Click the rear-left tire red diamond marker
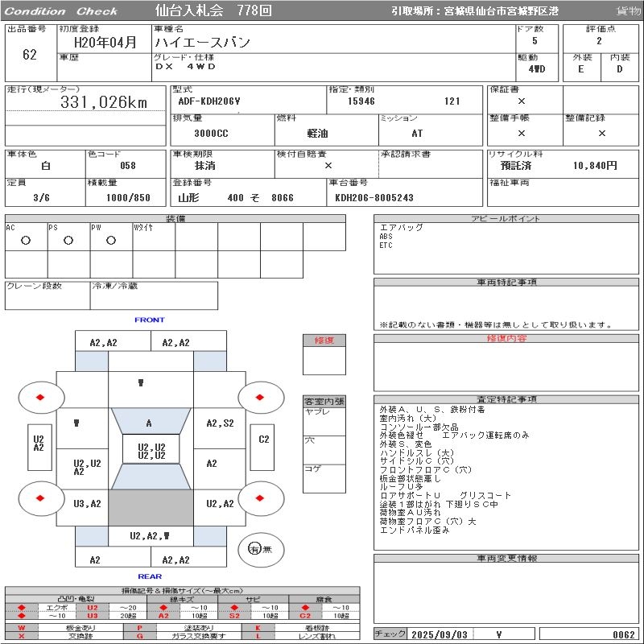The width and height of the screenshot is (644, 644). tap(40, 498)
